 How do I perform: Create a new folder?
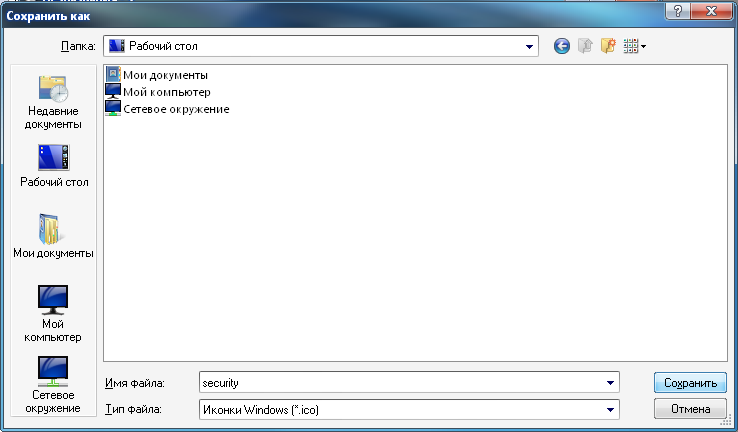click(x=608, y=46)
